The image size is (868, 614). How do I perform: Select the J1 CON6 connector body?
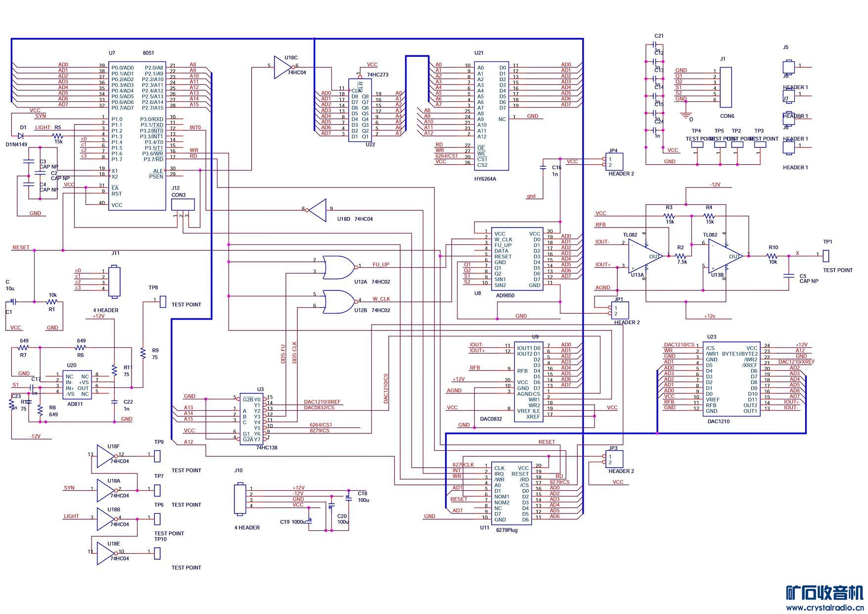tap(725, 87)
